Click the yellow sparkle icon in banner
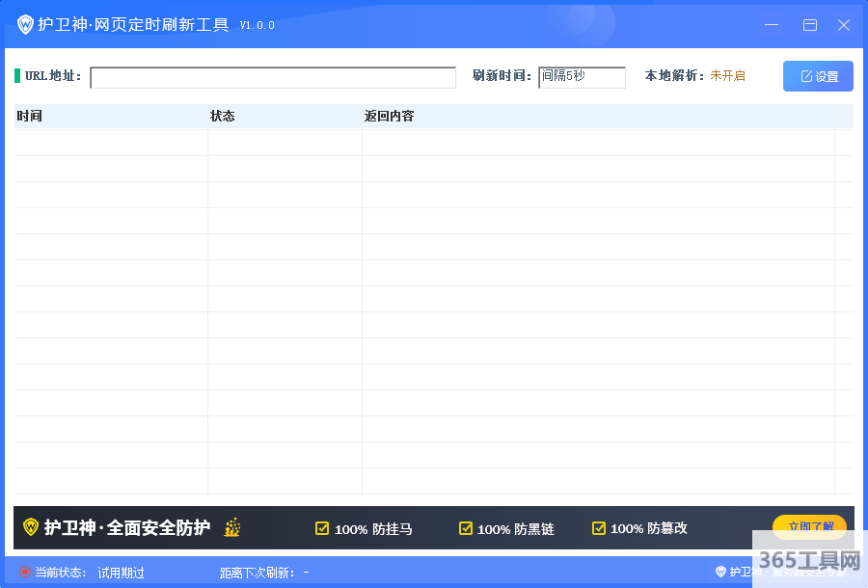The image size is (868, 588). 231,527
